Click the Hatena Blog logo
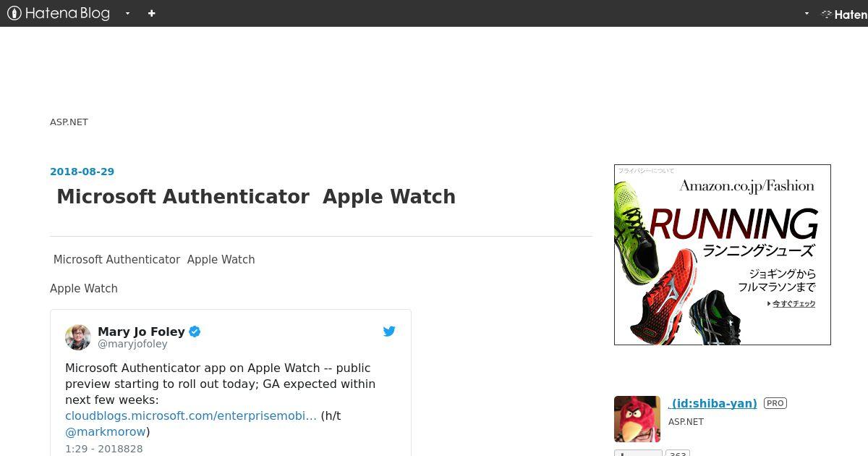868x456 pixels. (59, 13)
